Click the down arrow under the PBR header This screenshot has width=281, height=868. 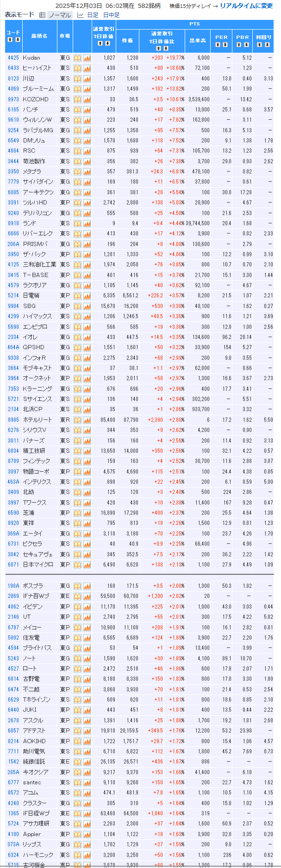(246, 45)
